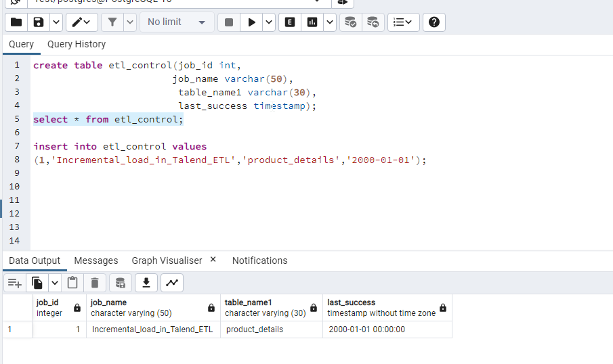Run the query with Execute button
Screen dimensions: 613x364
click(251, 22)
